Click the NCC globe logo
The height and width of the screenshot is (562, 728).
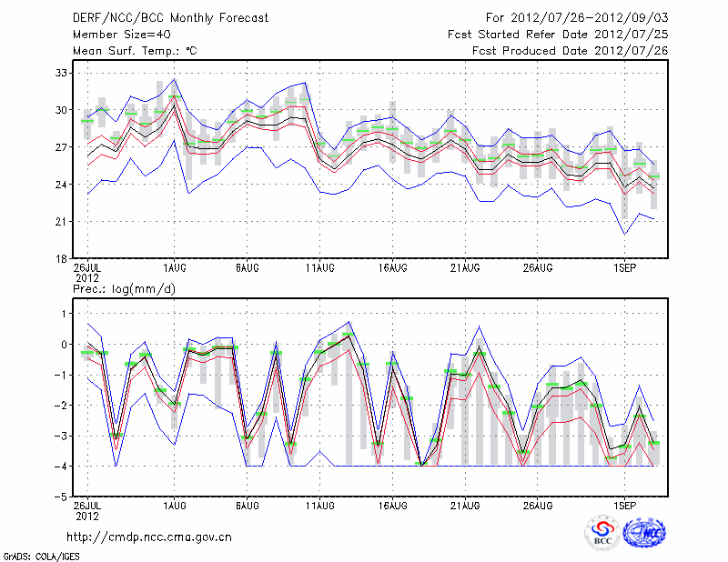[643, 533]
